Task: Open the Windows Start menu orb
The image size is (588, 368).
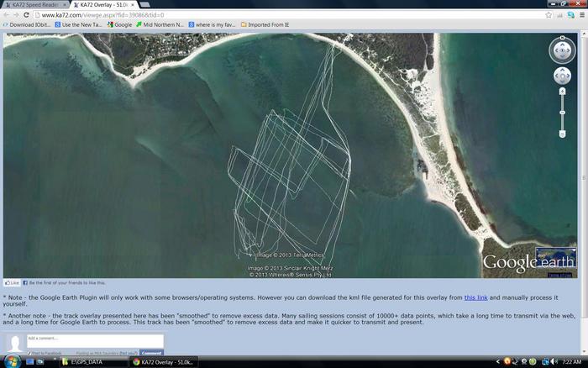Action: point(12,361)
